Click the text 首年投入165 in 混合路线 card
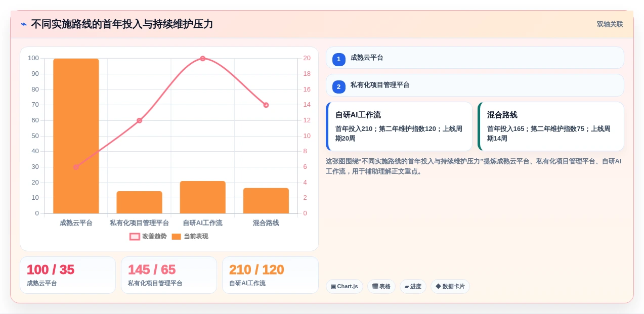This screenshot has height=314, width=644. tap(505, 129)
